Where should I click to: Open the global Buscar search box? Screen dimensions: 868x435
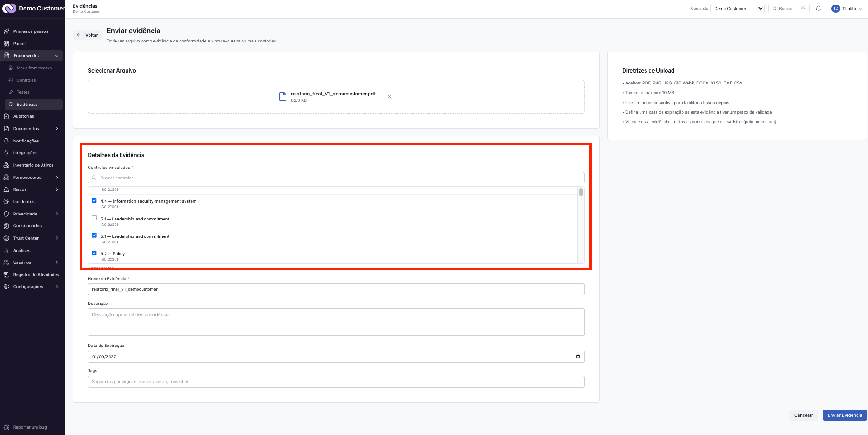point(789,9)
